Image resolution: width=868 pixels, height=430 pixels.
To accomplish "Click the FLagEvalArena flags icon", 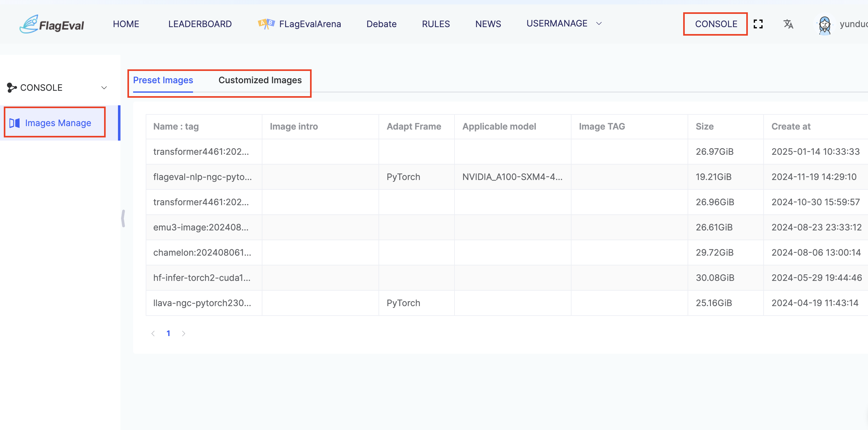I will point(266,24).
